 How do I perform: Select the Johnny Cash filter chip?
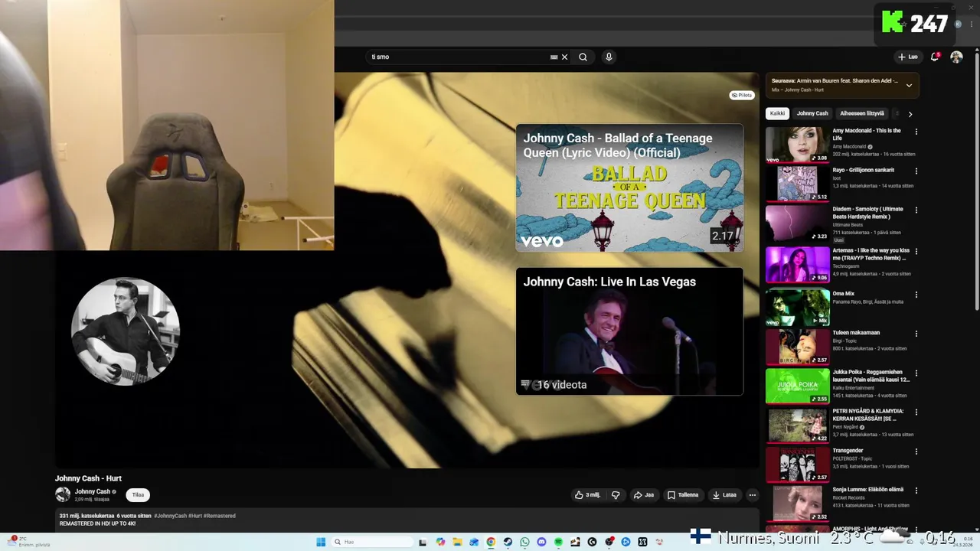(x=812, y=113)
